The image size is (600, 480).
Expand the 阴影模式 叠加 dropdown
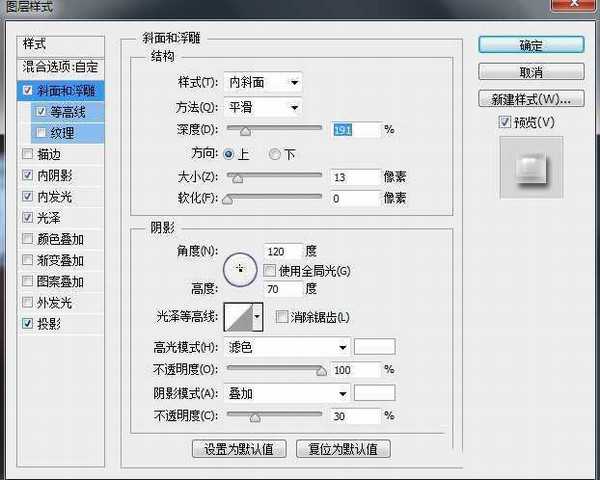(285, 394)
